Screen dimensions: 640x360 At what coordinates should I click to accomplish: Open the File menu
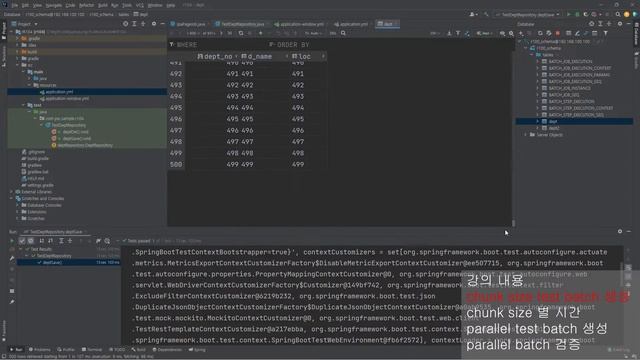pyautogui.click(x=15, y=5)
